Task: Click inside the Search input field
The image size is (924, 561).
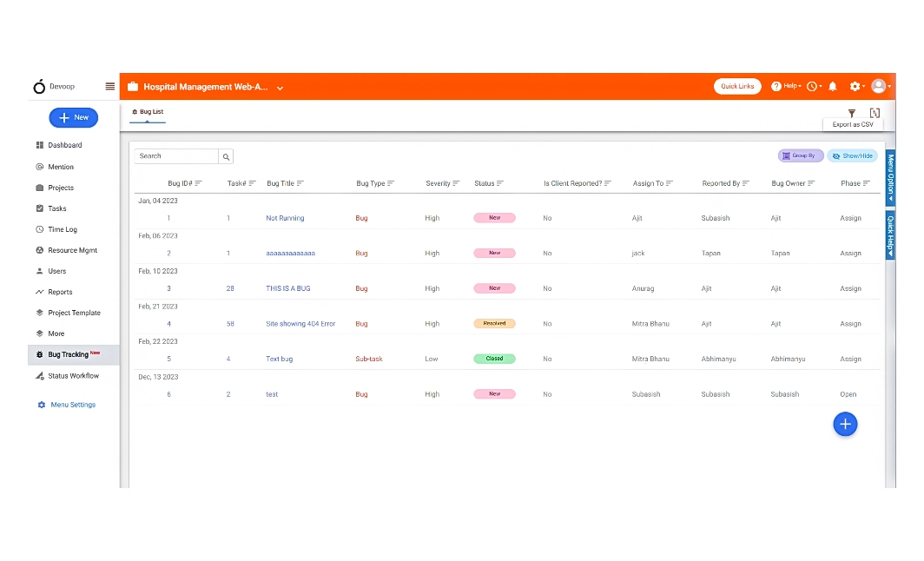Action: click(x=174, y=156)
